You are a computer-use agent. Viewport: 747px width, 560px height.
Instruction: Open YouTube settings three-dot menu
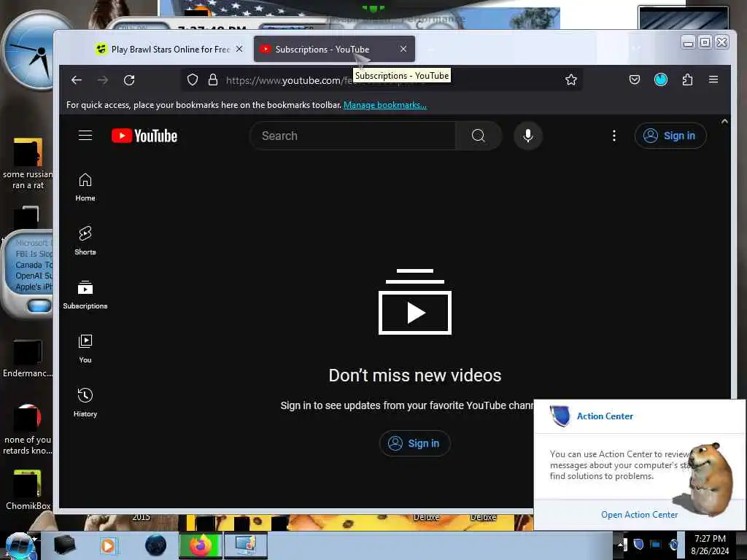[x=614, y=136]
